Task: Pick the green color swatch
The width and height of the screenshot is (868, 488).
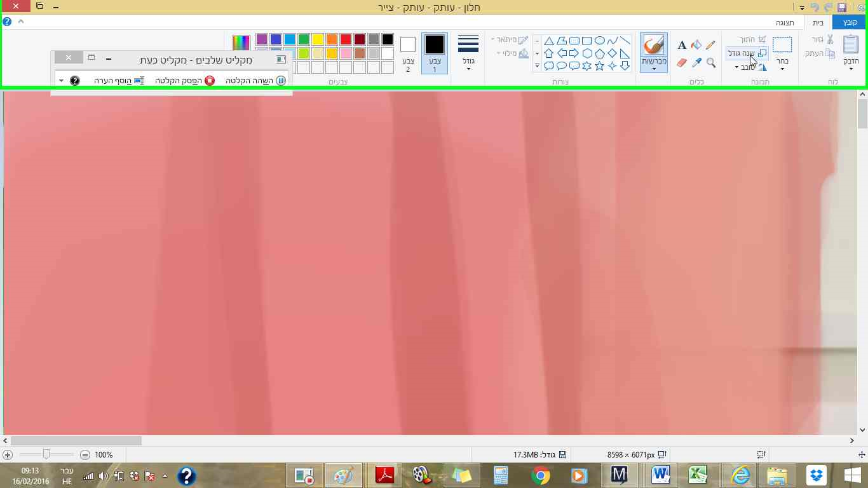Action: [x=304, y=39]
